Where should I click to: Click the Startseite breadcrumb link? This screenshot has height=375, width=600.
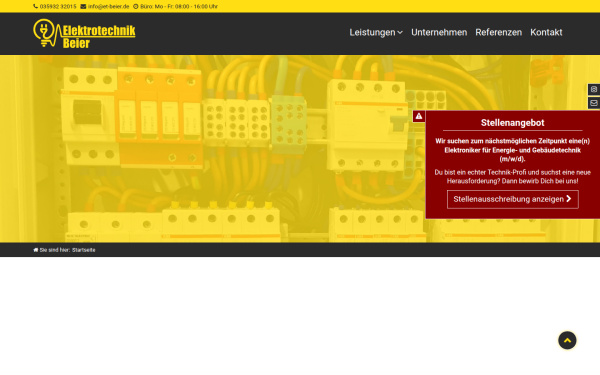83,250
